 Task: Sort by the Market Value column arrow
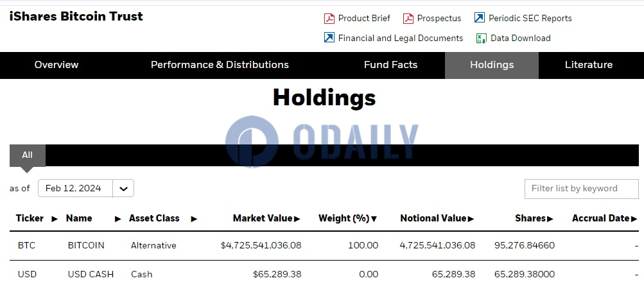point(297,219)
